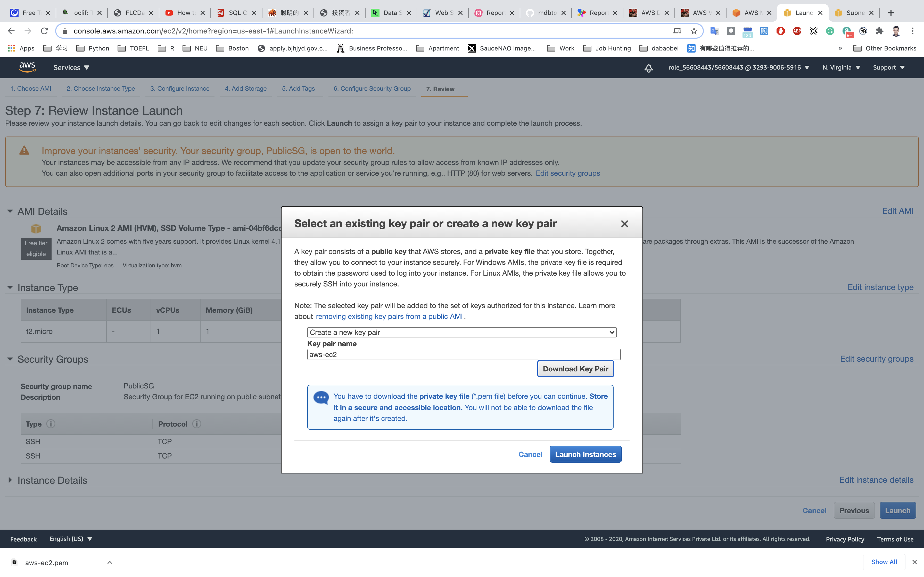Expand the Instance Details section
This screenshot has height=577, width=924.
[10, 480]
